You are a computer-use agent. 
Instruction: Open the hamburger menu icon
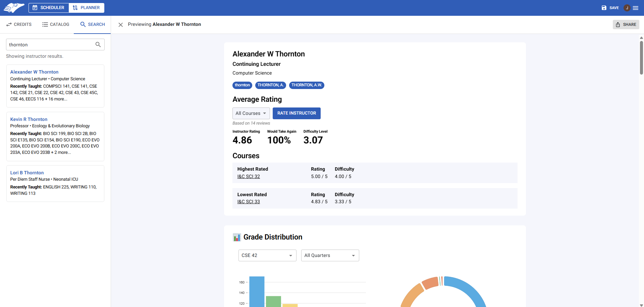tap(636, 8)
